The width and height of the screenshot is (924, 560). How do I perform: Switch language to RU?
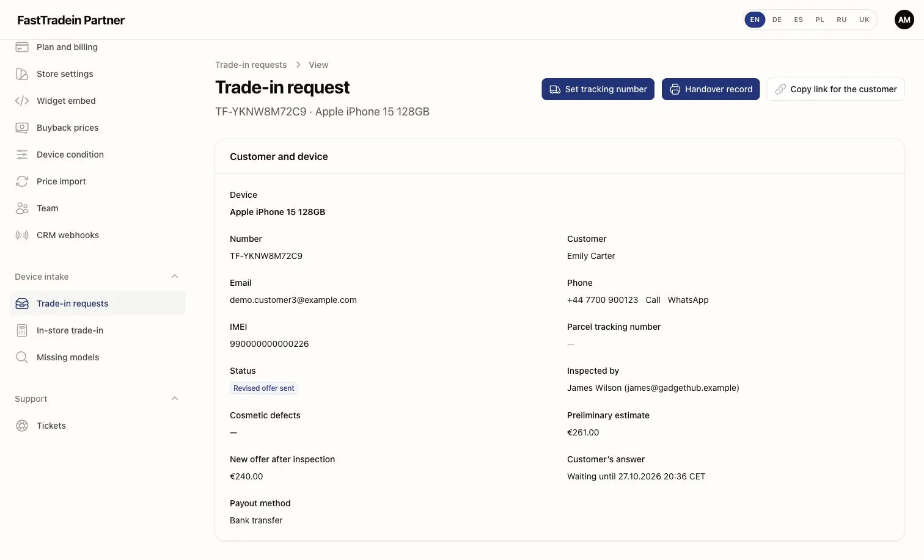coord(842,20)
